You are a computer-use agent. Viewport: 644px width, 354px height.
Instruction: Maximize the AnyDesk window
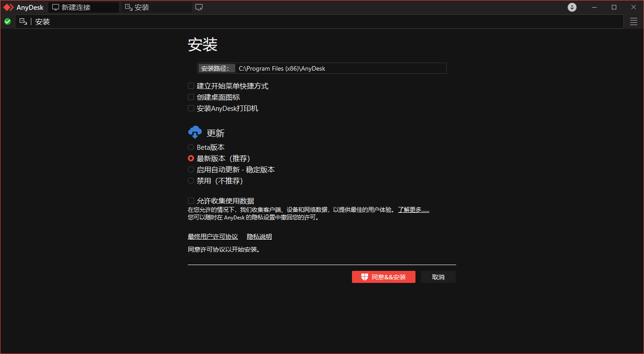(x=614, y=7)
